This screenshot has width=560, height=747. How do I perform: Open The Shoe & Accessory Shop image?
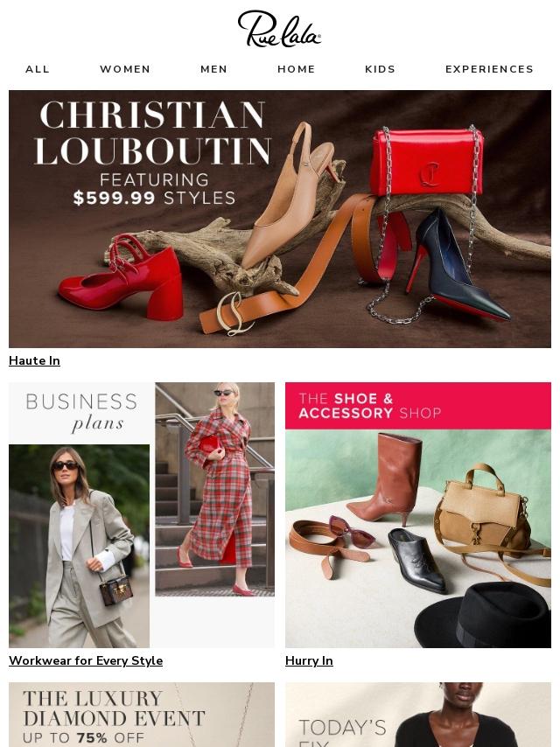418,515
